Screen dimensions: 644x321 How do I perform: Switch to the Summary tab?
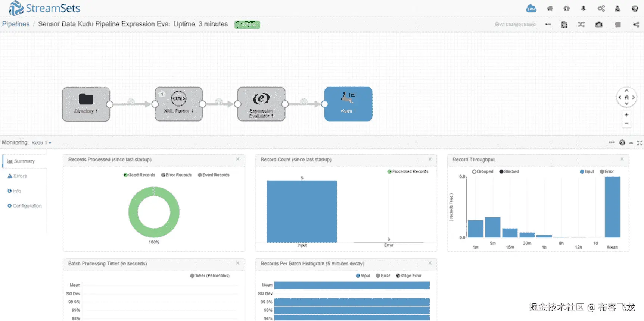point(24,161)
